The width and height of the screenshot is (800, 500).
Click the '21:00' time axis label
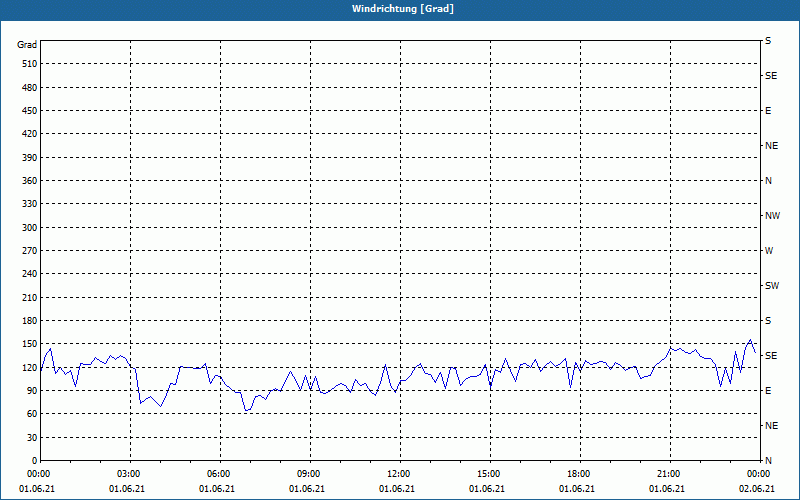(669, 473)
